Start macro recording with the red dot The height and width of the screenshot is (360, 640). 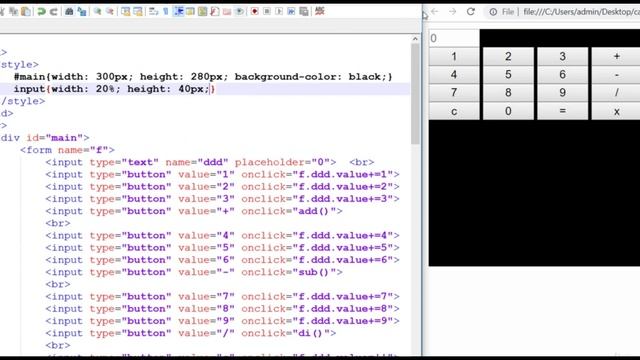click(255, 11)
